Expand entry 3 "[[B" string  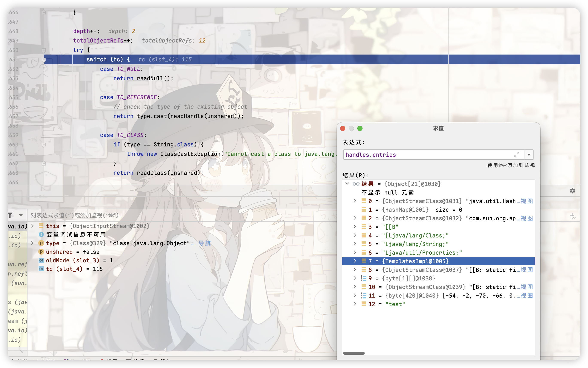355,227
